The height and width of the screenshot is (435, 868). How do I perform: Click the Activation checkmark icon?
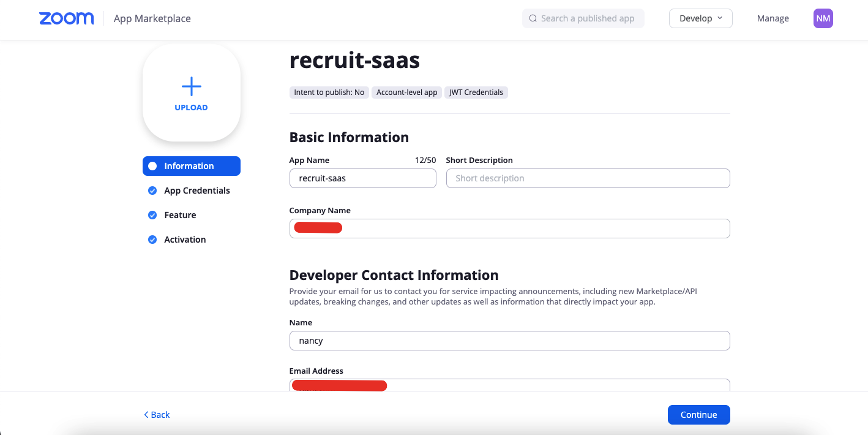(x=152, y=240)
